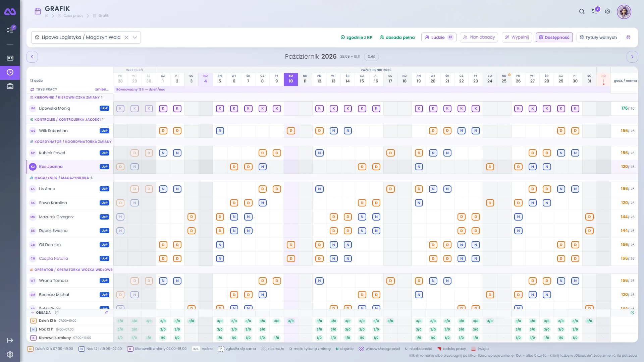
Task: Open the search icon in the header
Action: (582, 11)
